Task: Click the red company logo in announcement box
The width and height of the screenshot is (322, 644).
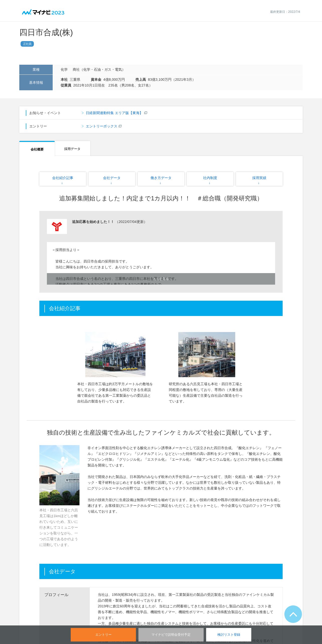Action: [57, 226]
